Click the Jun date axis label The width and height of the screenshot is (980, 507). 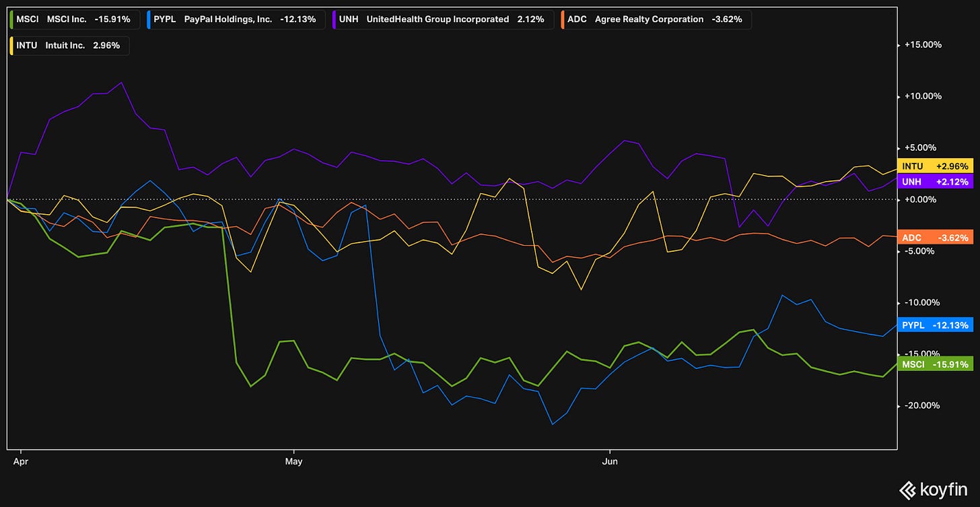click(610, 462)
